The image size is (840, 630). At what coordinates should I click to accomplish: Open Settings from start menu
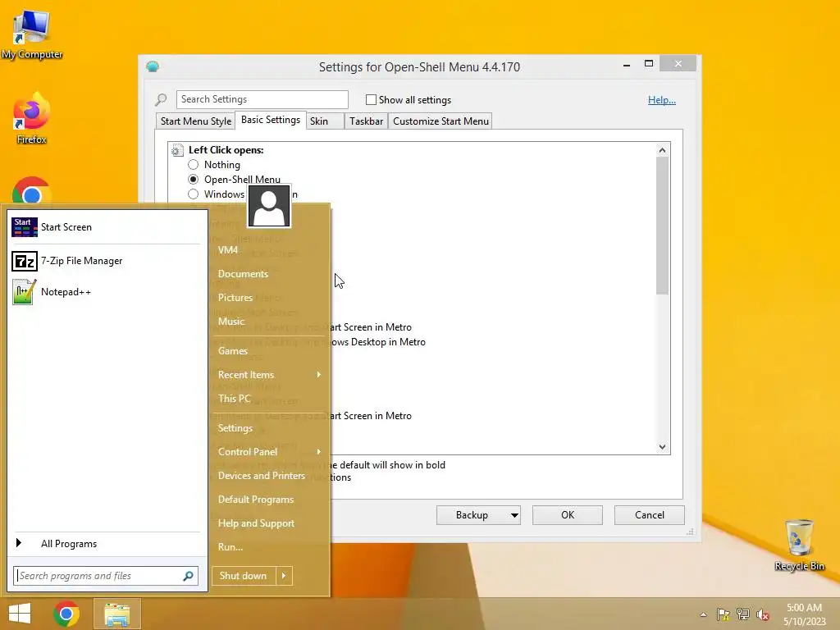[235, 428]
